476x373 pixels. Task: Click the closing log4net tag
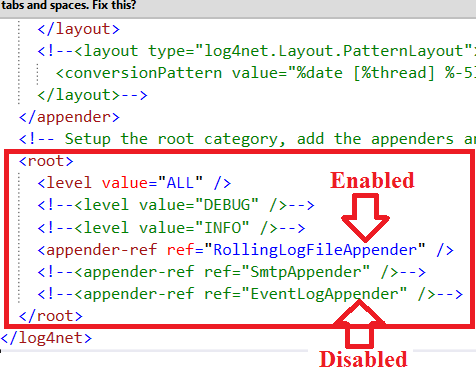point(46,338)
